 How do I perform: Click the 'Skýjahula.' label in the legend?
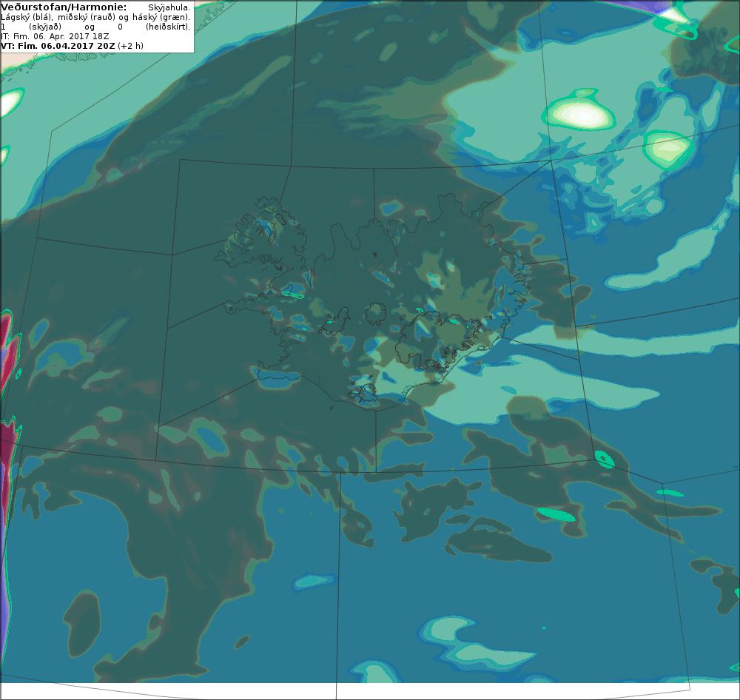coord(169,7)
